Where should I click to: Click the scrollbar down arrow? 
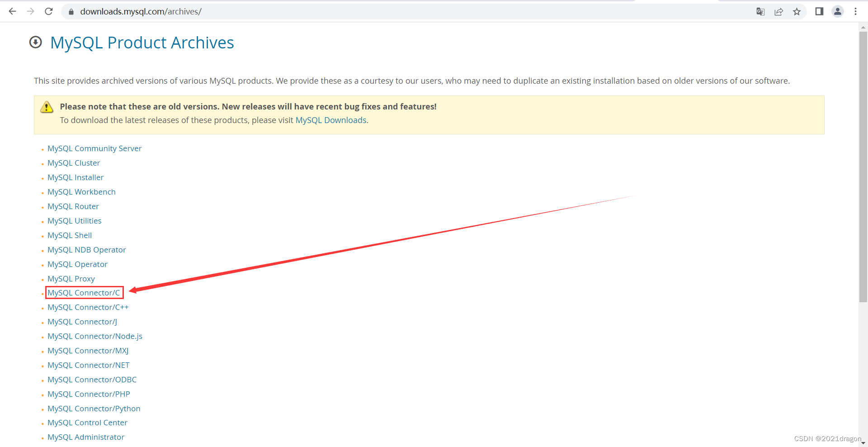click(x=863, y=443)
